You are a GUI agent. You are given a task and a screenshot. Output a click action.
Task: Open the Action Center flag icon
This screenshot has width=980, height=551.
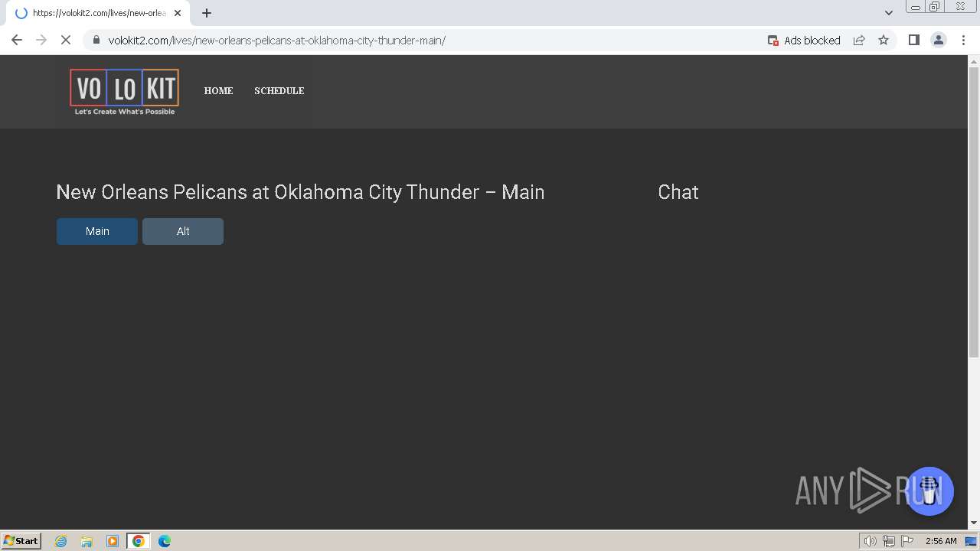click(907, 541)
